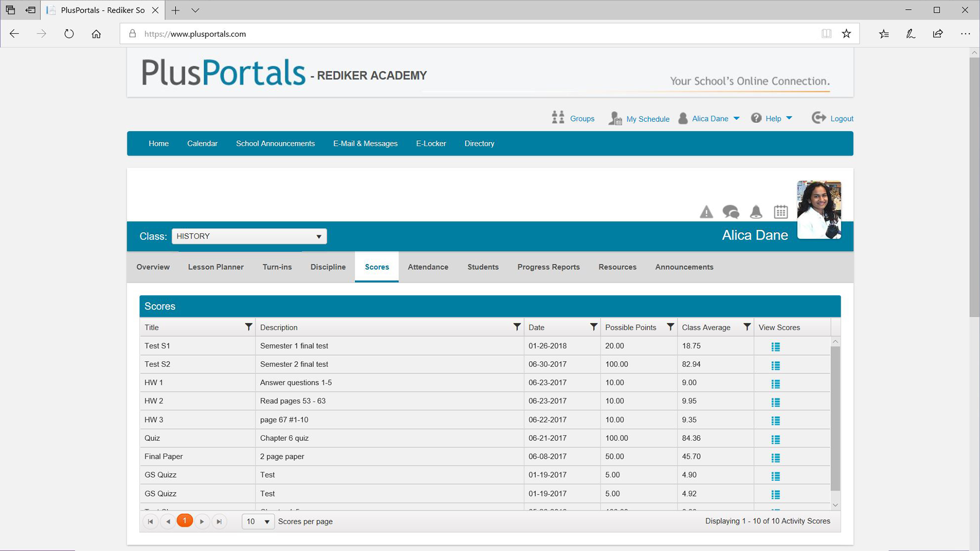Go to the last page of scores
The height and width of the screenshot is (551, 980).
(x=219, y=521)
